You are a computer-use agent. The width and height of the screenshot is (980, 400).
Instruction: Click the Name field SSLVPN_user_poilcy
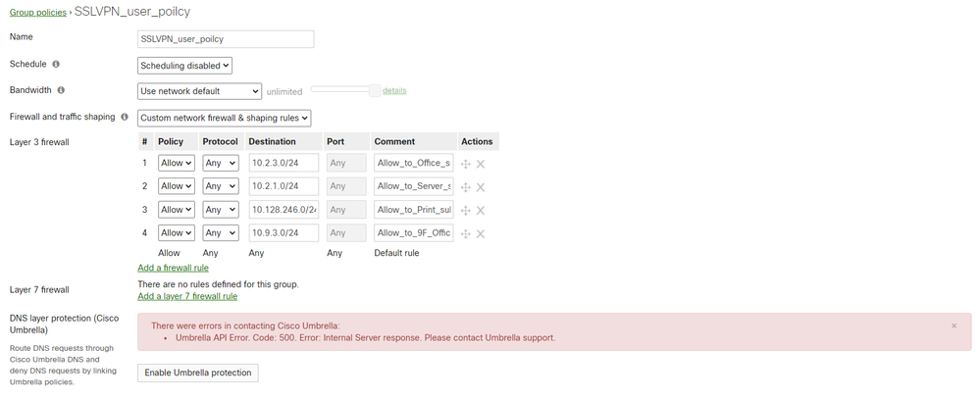pyautogui.click(x=226, y=39)
